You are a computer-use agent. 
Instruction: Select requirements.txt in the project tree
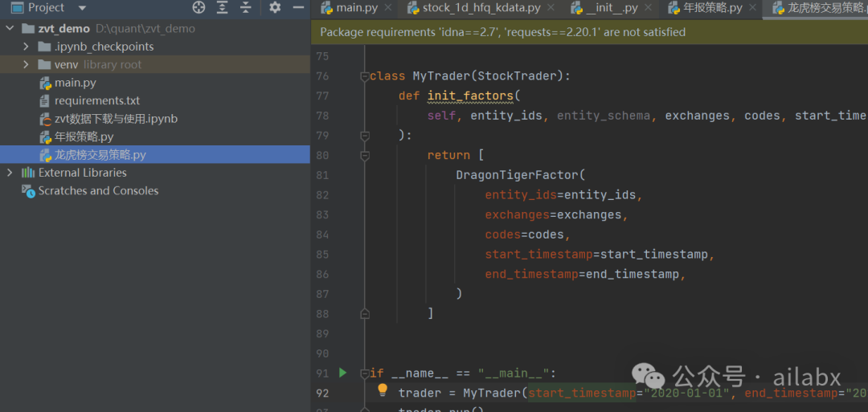(97, 100)
